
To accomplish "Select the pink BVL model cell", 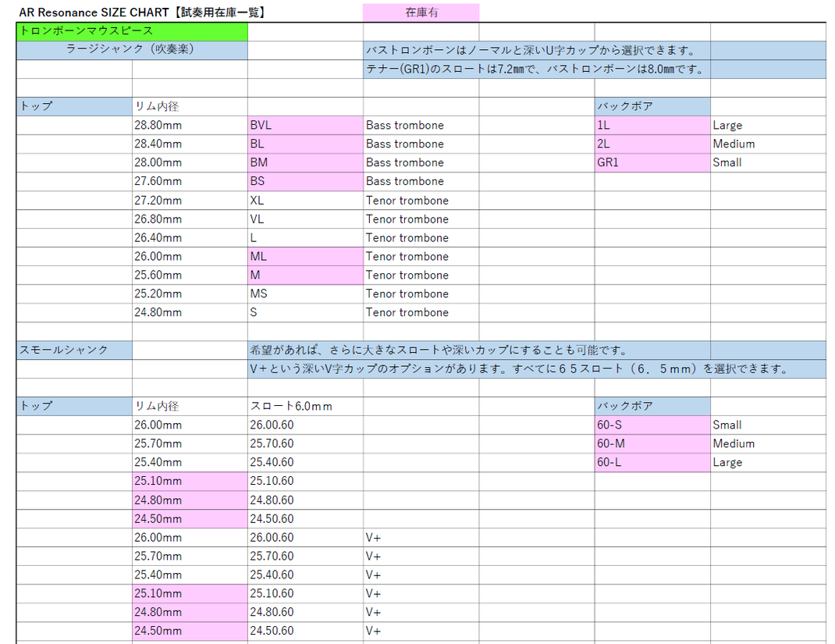I will coord(306,125).
